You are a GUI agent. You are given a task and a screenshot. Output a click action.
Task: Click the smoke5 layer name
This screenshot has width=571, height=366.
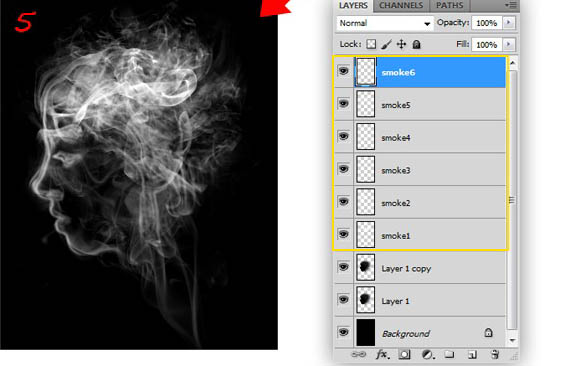tap(396, 105)
